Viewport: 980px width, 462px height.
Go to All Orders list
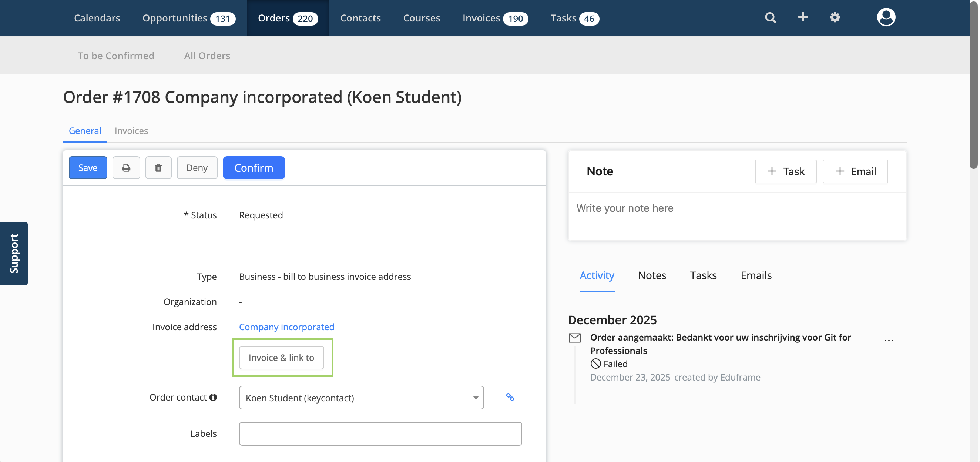coord(207,56)
